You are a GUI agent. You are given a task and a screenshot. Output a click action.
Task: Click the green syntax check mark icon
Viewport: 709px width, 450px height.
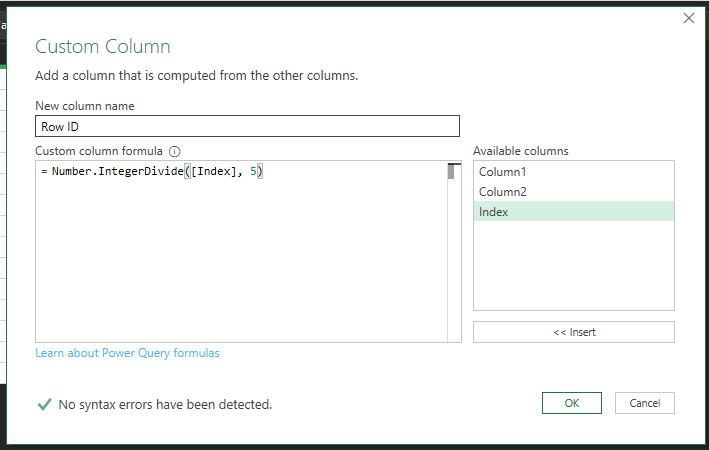[44, 404]
